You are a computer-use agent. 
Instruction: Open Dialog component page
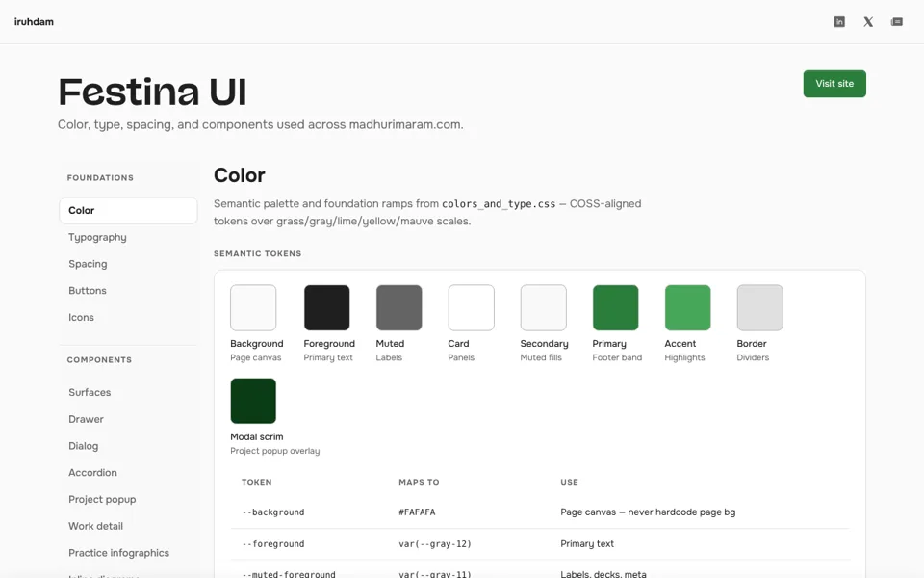point(83,446)
